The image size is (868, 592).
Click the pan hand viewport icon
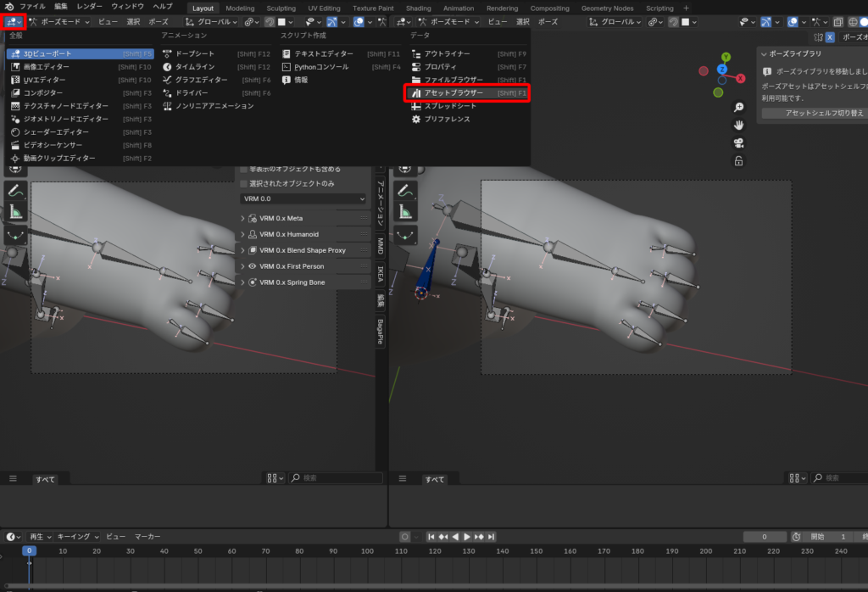tap(738, 125)
